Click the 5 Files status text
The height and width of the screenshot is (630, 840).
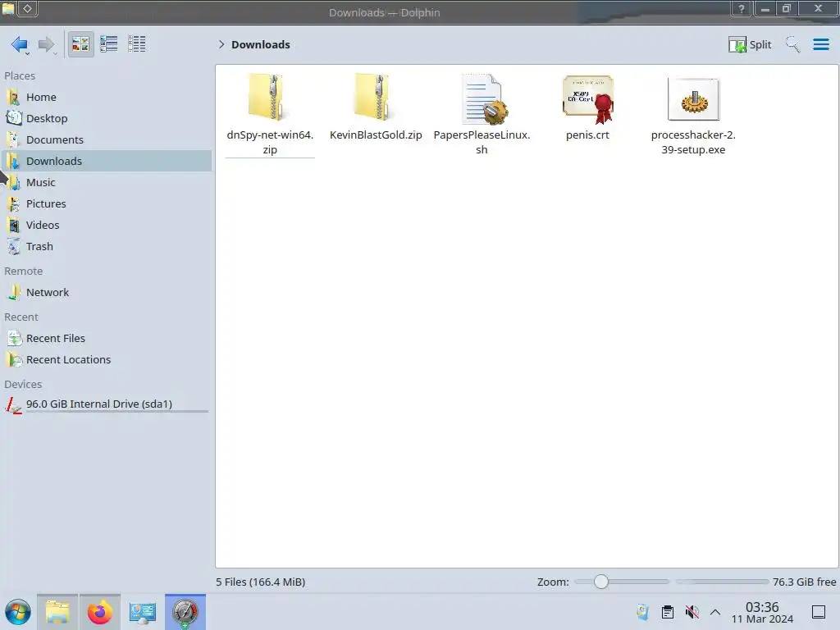[x=260, y=582]
